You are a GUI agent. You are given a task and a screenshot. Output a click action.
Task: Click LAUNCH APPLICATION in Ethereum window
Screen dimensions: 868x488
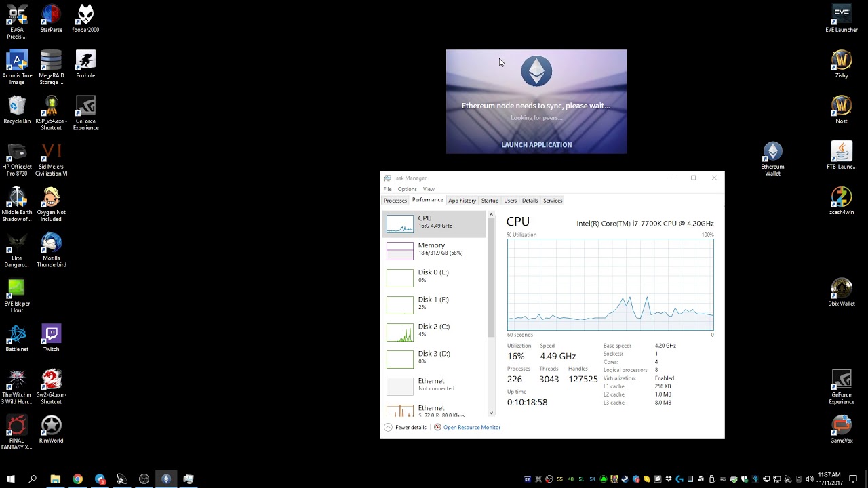tap(536, 145)
